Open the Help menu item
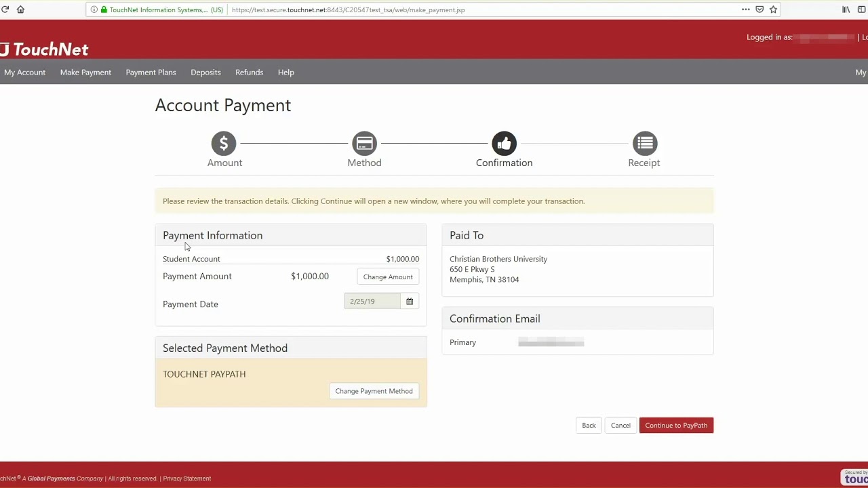Screen dimensions: 868x488 coord(285,72)
